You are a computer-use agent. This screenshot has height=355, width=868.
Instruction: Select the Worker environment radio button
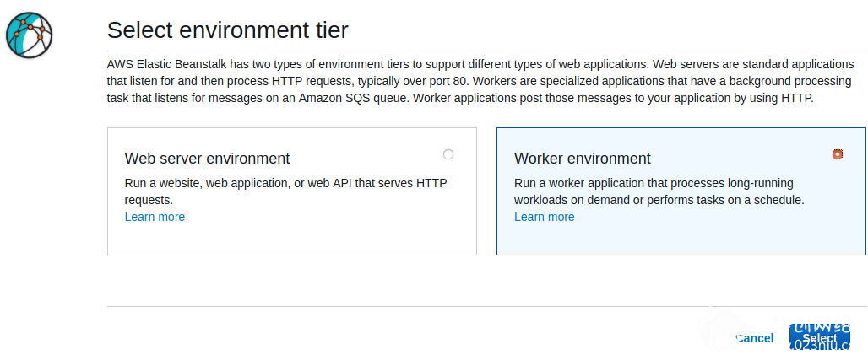pos(838,154)
